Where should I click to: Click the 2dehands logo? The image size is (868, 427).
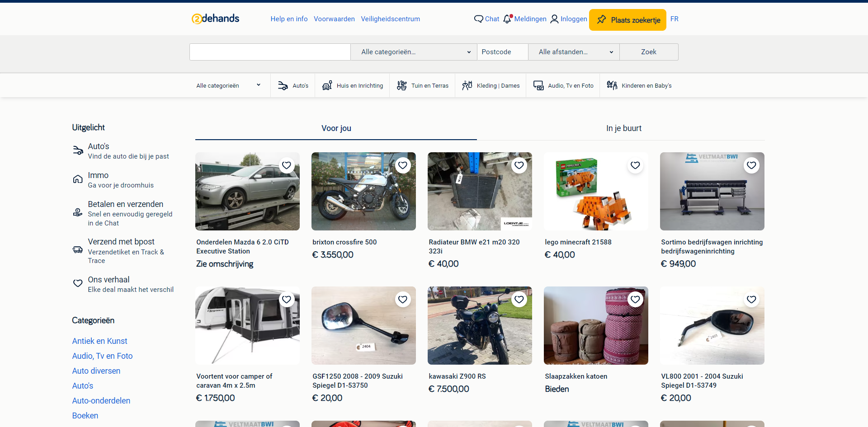[215, 19]
